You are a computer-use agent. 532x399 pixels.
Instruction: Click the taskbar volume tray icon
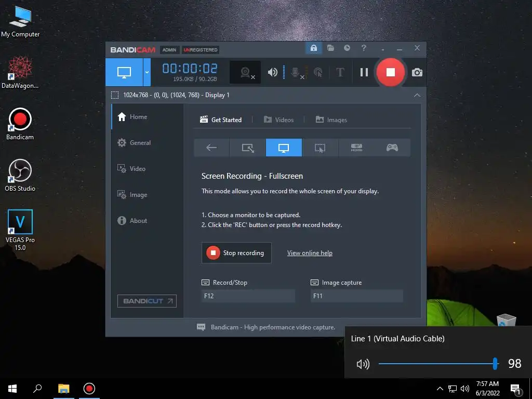tap(465, 389)
